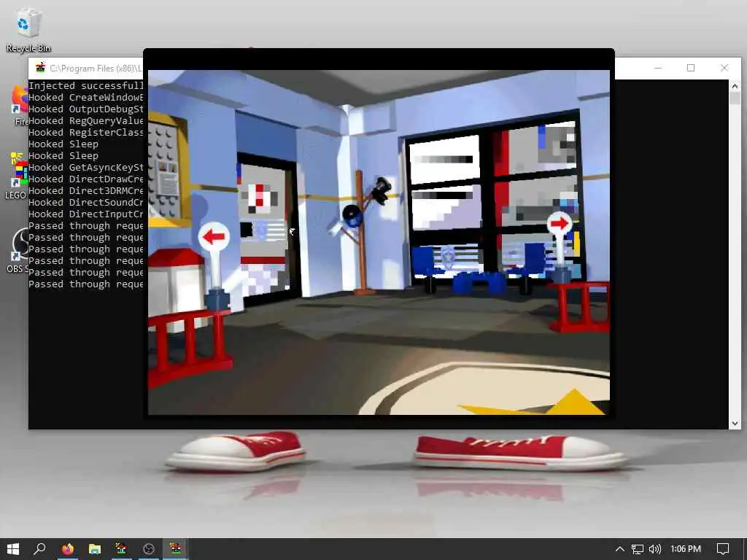
Task: Click the console window title bar icon
Action: click(x=41, y=68)
